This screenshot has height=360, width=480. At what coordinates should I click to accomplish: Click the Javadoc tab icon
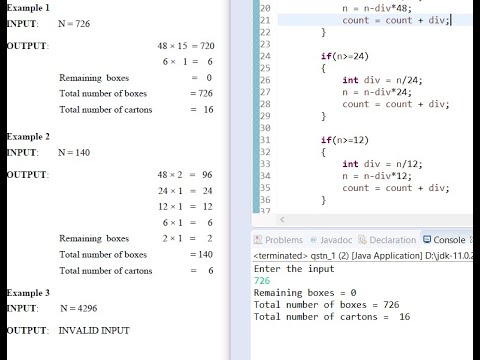[313, 240]
